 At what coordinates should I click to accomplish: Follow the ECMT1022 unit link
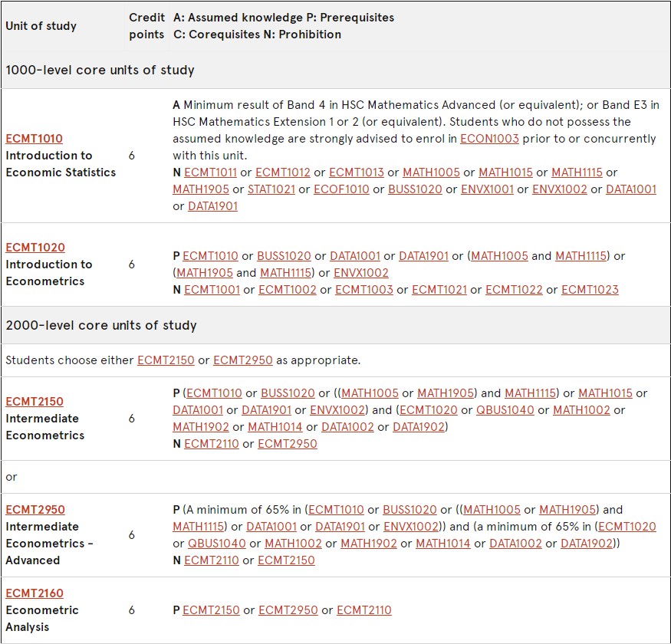click(x=514, y=290)
